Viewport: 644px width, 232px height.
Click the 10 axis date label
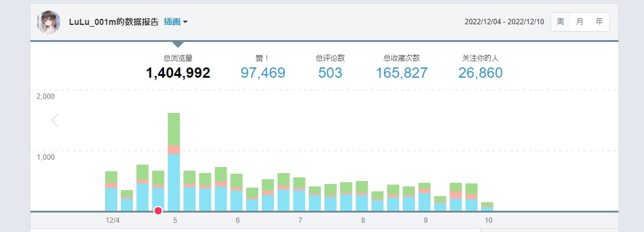pos(488,220)
